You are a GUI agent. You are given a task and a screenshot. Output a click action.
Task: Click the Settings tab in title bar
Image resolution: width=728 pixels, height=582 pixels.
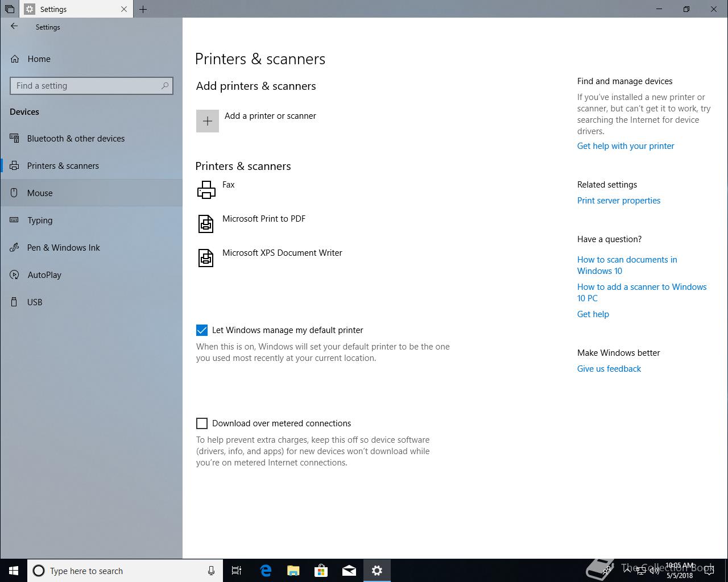[76, 9]
